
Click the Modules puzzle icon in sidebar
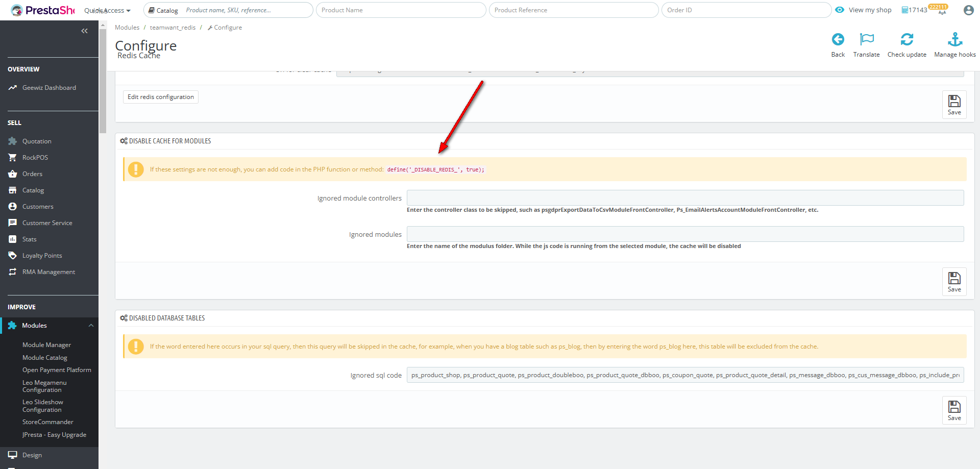12,326
